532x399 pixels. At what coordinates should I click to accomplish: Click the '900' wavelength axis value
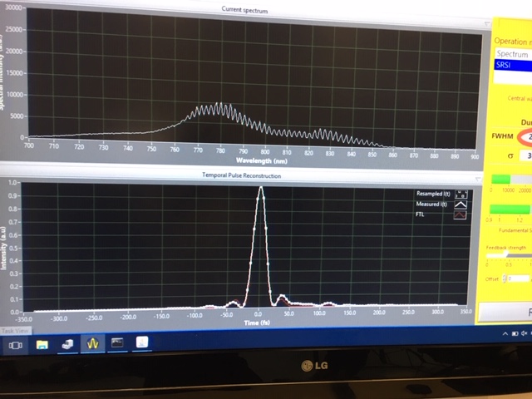click(x=475, y=157)
